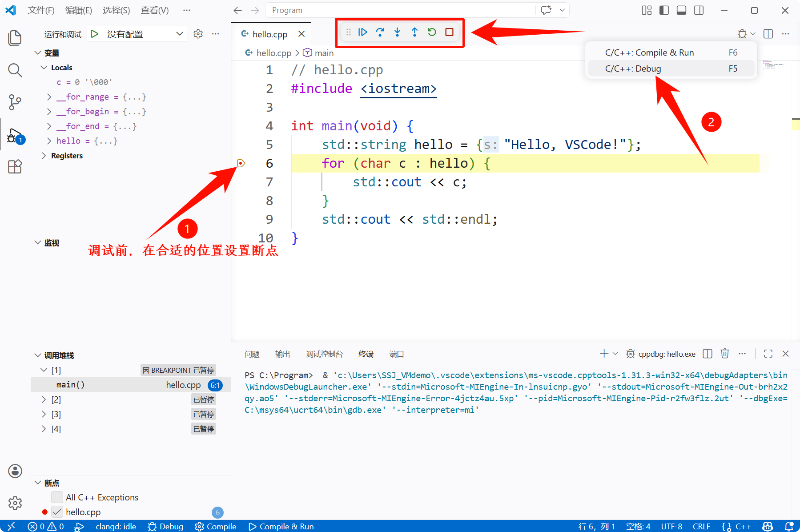Switch to the 问题 panel tab

pyautogui.click(x=252, y=354)
